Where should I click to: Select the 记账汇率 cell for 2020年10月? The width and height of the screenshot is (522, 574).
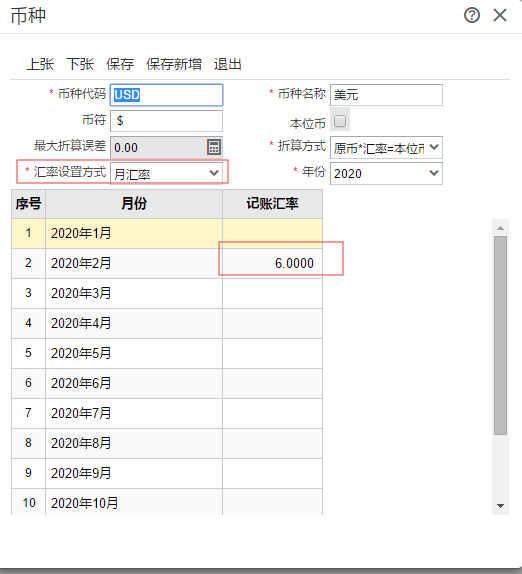click(x=272, y=502)
